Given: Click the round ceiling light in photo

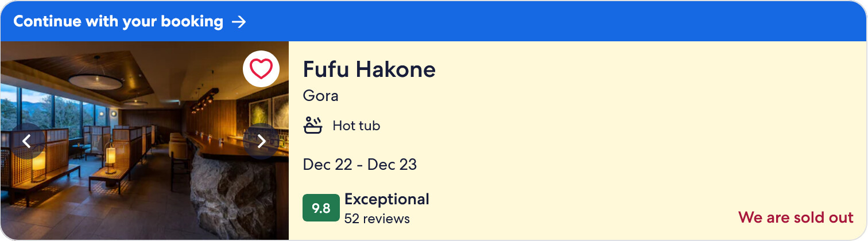Looking at the screenshot, I should click(x=95, y=81).
